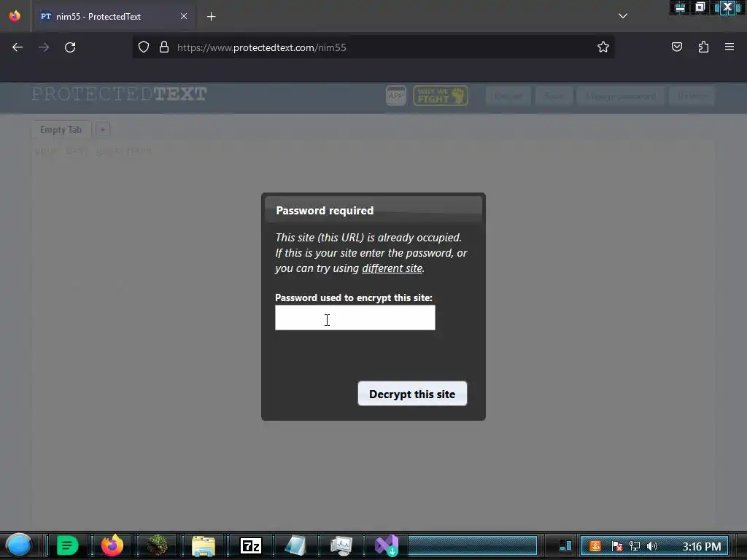Click the Firefox back arrow
The image size is (747, 560).
coord(18,47)
